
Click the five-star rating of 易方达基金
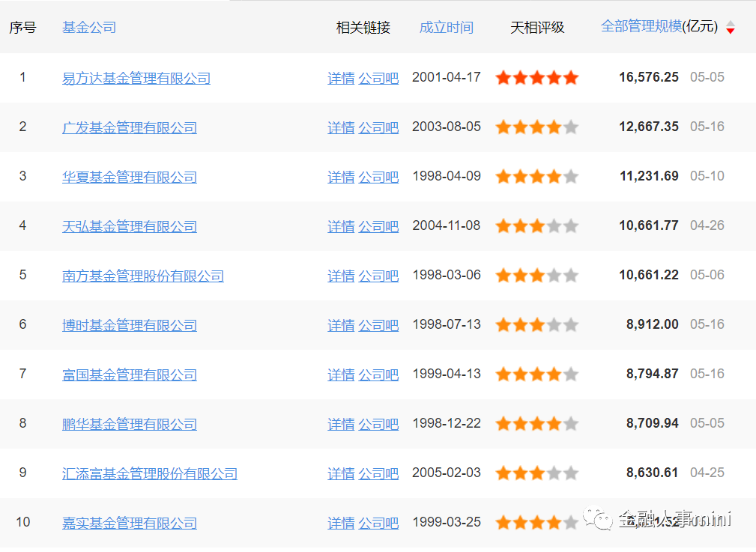click(537, 78)
